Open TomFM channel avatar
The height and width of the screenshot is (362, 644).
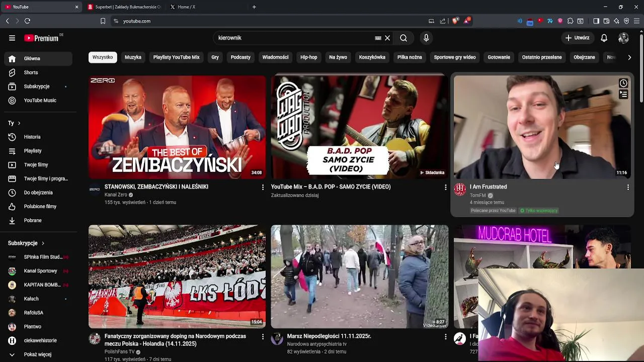tap(460, 189)
